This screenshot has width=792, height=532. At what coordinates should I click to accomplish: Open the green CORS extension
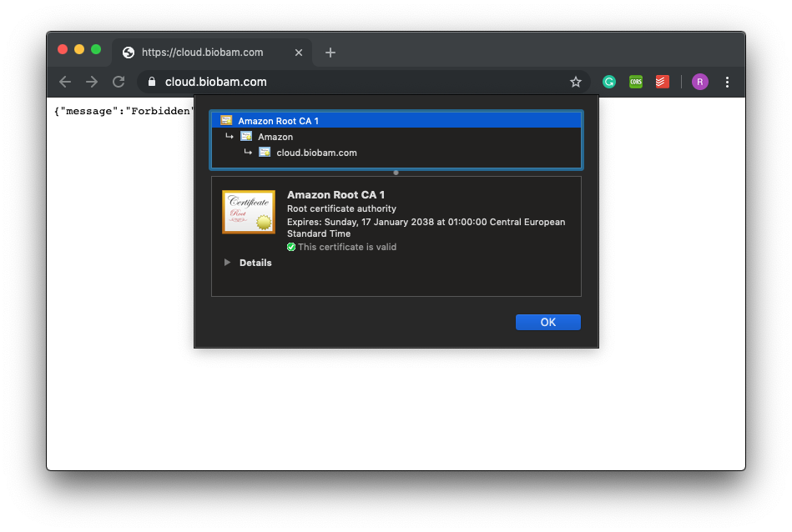pos(636,82)
